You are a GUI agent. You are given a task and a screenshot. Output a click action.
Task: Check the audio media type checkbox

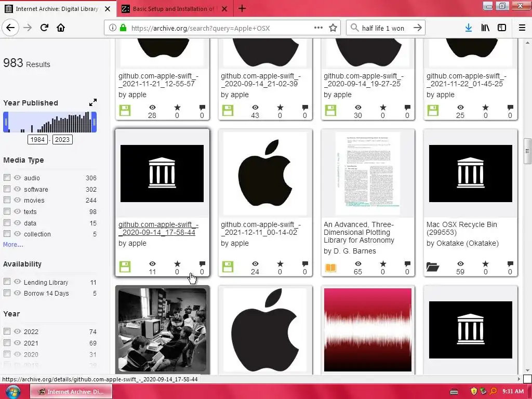click(7, 178)
